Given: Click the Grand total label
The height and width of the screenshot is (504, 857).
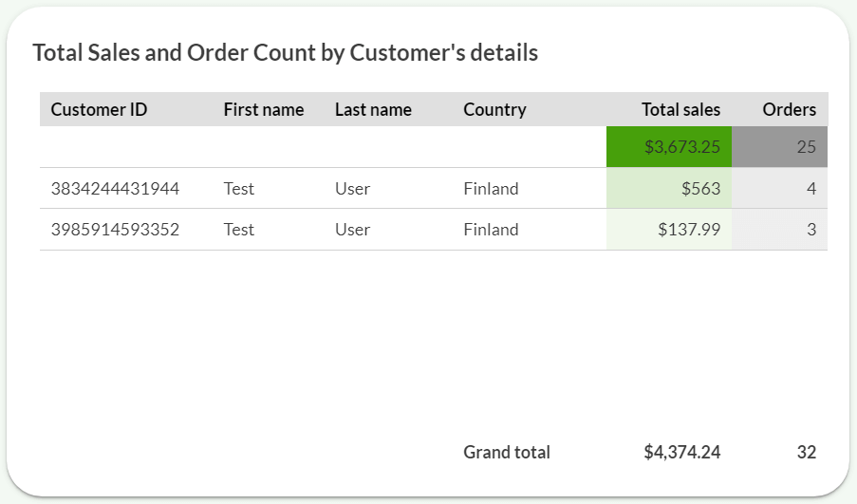Looking at the screenshot, I should (x=507, y=452).
